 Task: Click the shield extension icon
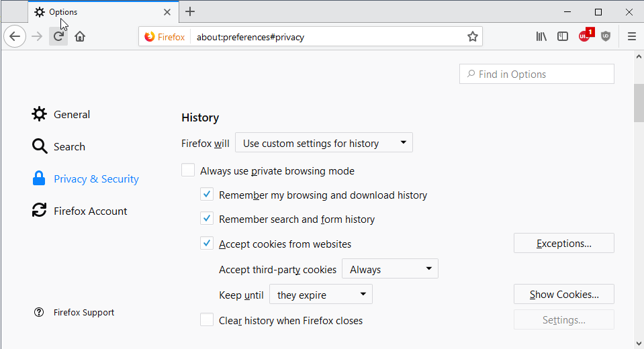pyautogui.click(x=606, y=36)
